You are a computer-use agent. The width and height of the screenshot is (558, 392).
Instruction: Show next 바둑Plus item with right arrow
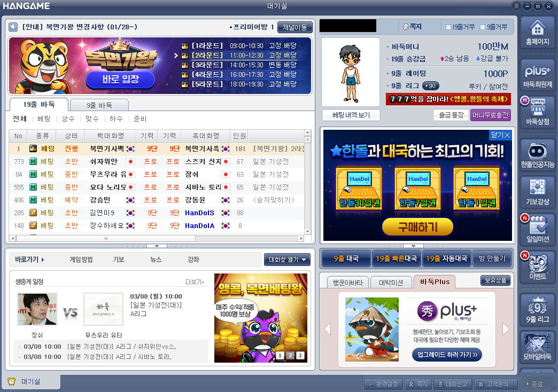(506, 329)
